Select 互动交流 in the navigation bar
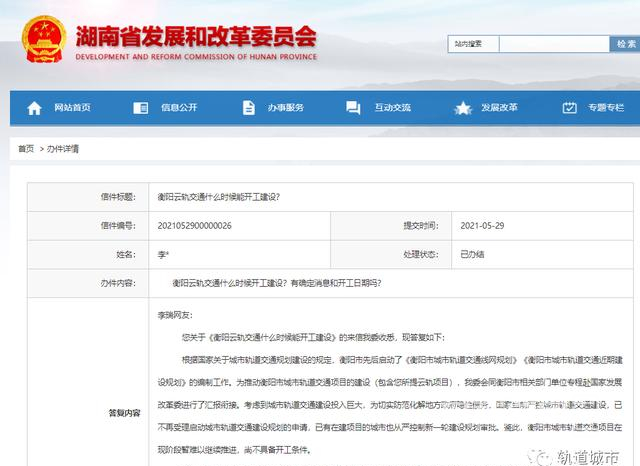This screenshot has width=640, height=466. pos(393,108)
